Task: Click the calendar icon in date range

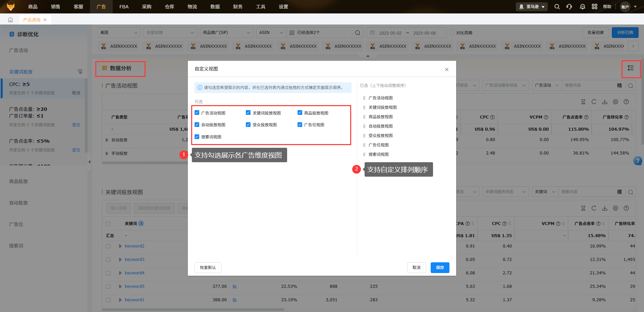Action: [x=373, y=33]
